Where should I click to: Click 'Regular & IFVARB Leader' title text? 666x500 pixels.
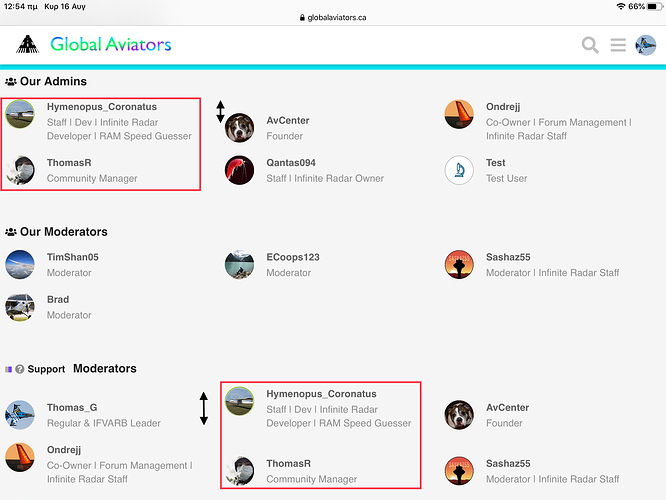(104, 423)
